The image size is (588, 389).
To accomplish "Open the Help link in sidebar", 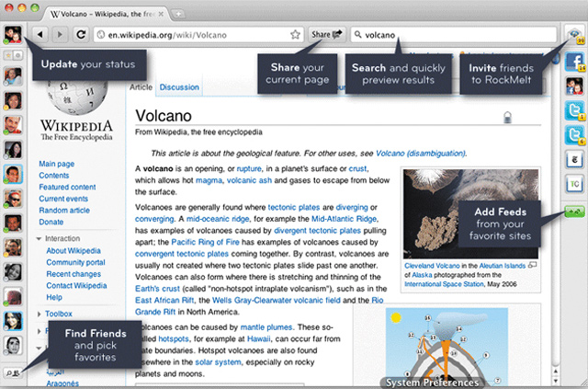I will (54, 297).
